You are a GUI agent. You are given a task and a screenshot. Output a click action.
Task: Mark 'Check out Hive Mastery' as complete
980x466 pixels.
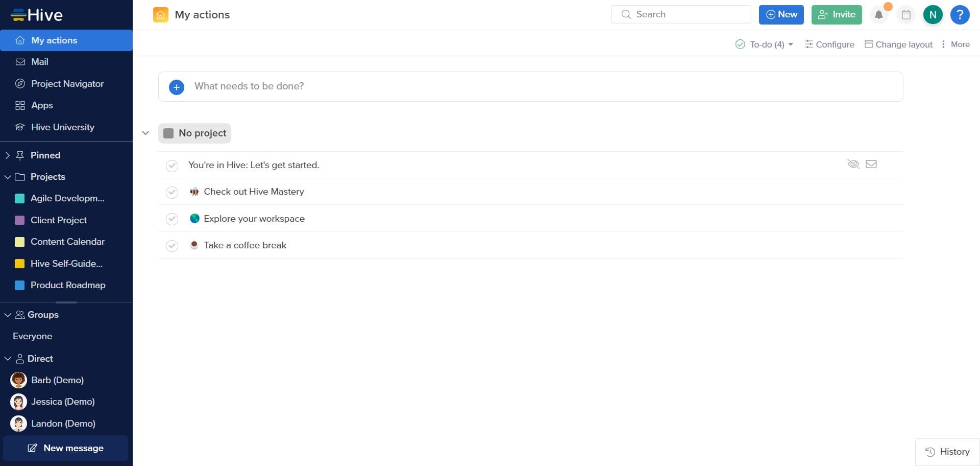click(x=172, y=192)
